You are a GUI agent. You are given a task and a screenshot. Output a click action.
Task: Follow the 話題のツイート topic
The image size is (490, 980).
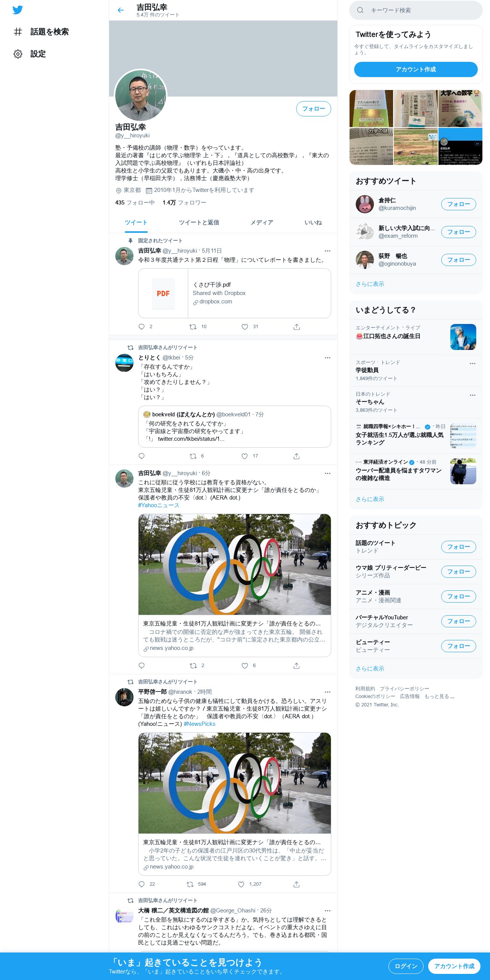click(458, 547)
